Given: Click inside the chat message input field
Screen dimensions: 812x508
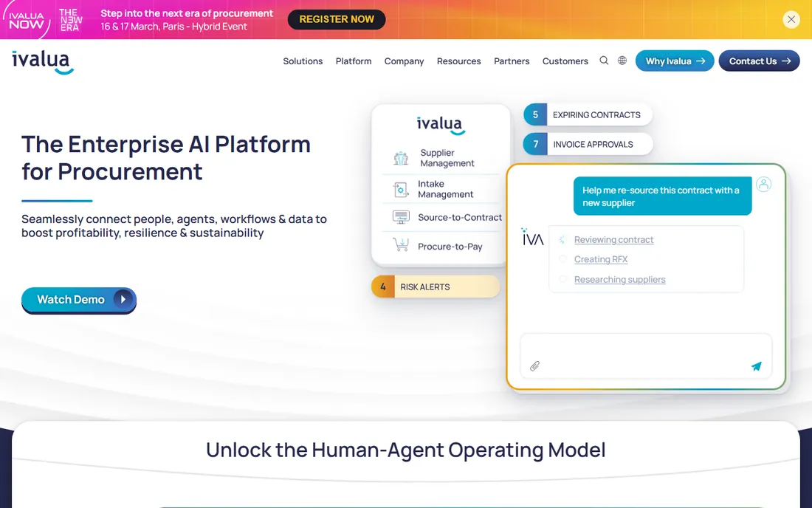Looking at the screenshot, I should point(646,356).
